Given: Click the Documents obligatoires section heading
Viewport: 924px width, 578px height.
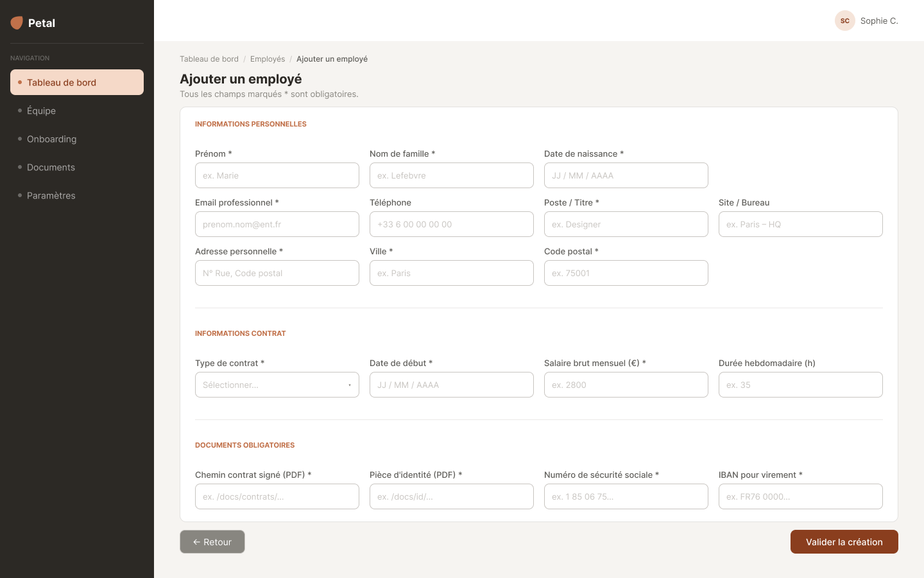Looking at the screenshot, I should point(245,445).
